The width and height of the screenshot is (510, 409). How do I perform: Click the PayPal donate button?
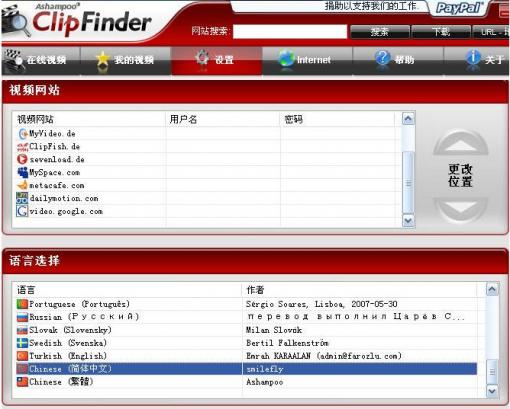[x=459, y=8]
